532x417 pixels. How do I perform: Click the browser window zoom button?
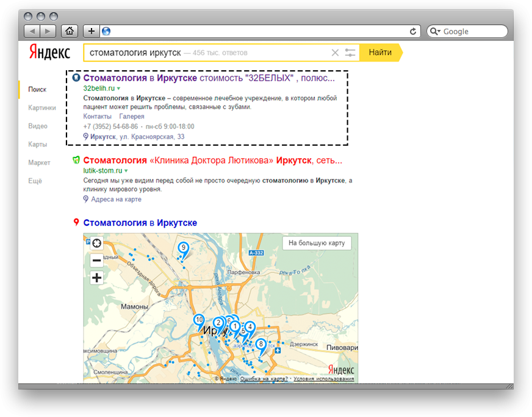[x=54, y=16]
